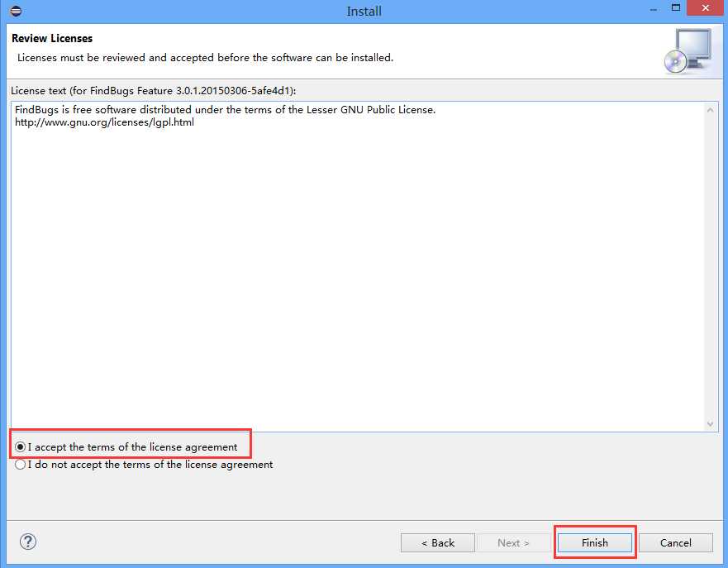Click the Eclipse icon in title bar
Image resolution: width=728 pixels, height=568 pixels.
point(16,11)
